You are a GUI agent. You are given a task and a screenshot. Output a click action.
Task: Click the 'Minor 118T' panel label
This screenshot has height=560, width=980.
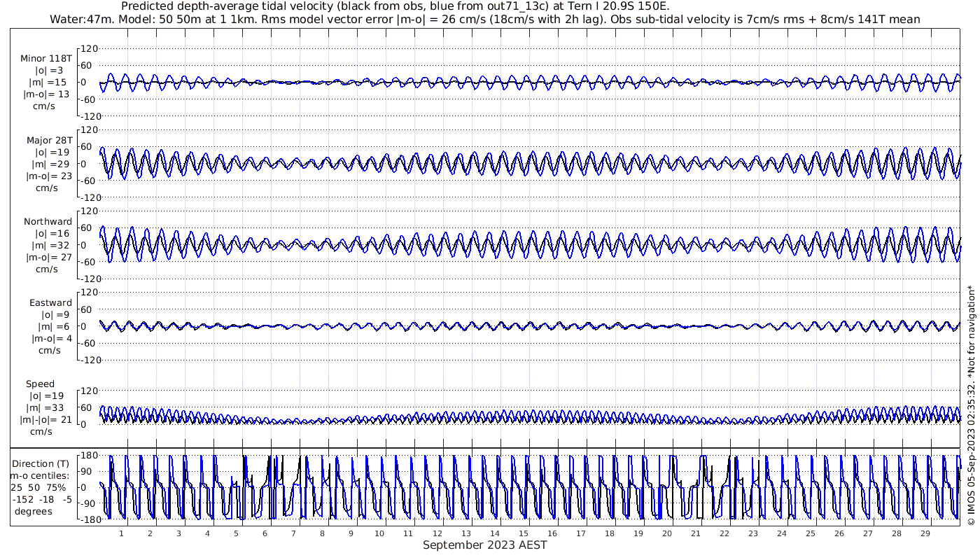[46, 59]
